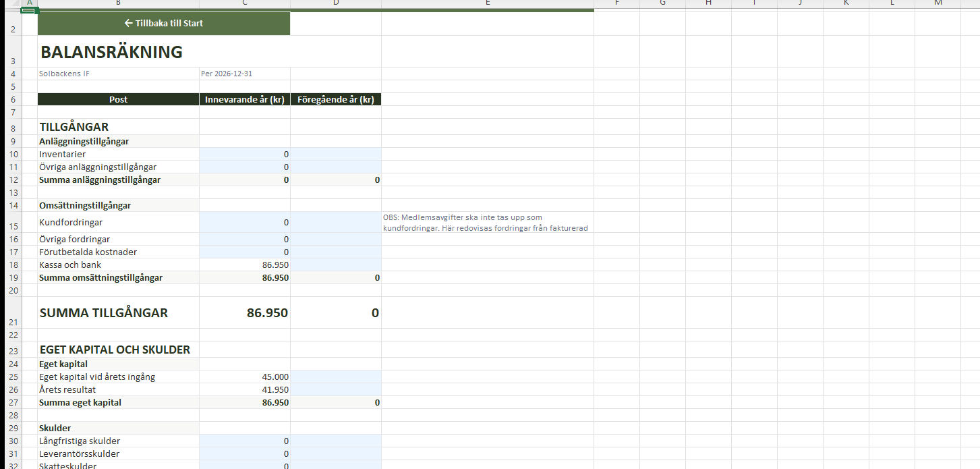
Task: Click Kundfordringar current year input cell
Action: 244,223
